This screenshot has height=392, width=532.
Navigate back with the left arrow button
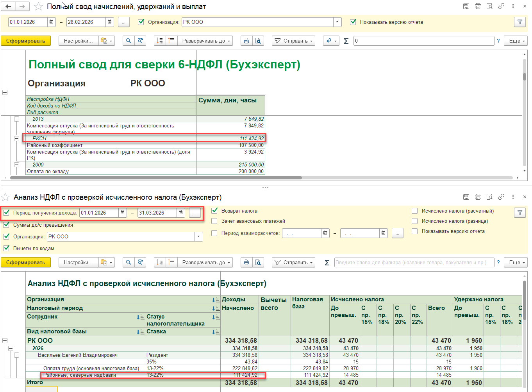coord(8,7)
